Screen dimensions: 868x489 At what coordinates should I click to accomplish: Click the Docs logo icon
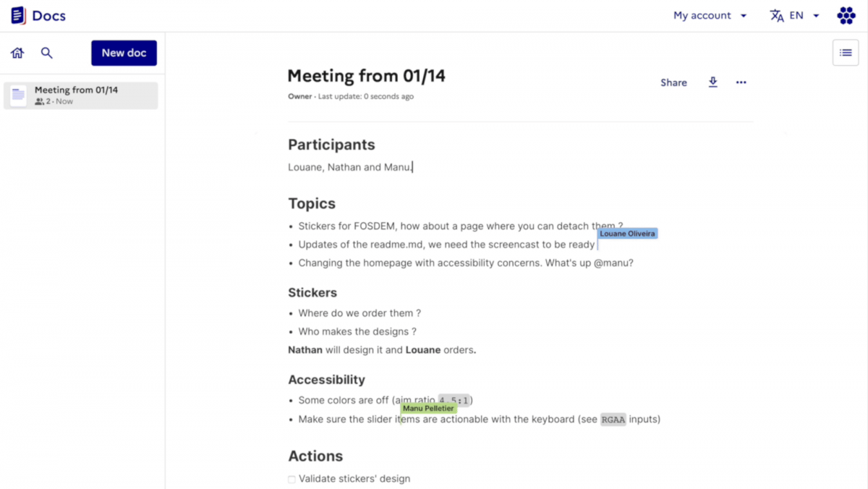click(18, 15)
